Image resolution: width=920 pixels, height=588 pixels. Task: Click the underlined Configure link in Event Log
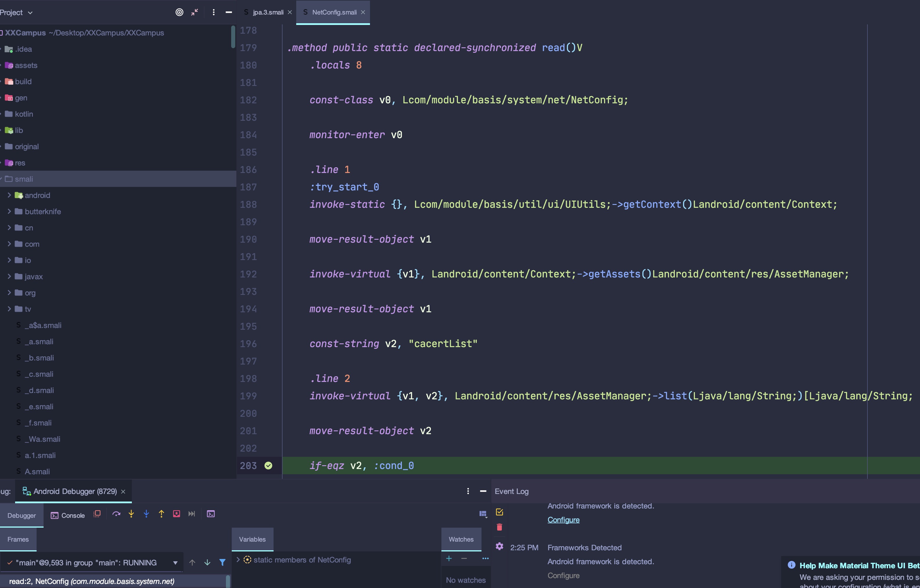click(564, 520)
